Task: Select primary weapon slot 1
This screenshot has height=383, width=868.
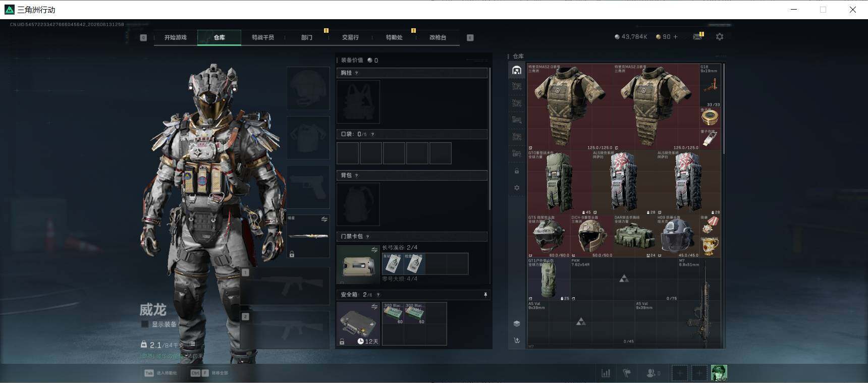Action: (285, 287)
